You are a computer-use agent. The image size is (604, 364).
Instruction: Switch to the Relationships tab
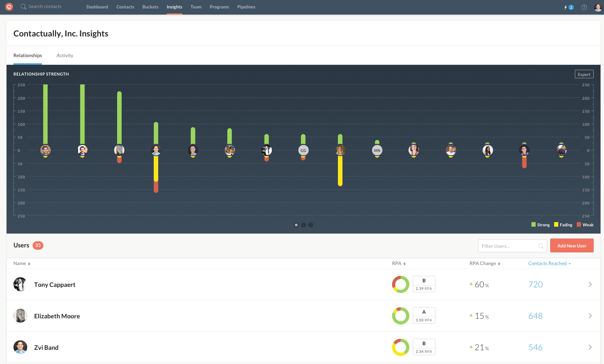tap(28, 56)
